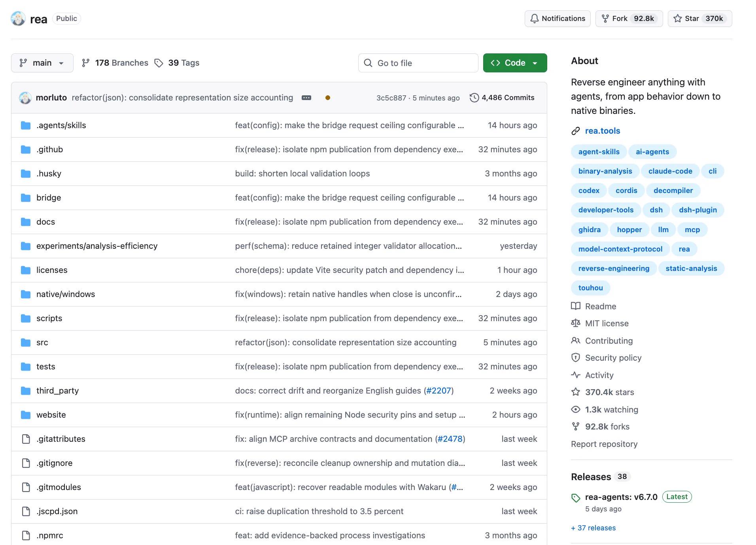The width and height of the screenshot is (756, 545).
Task: Focus the Go to file search field
Action: pyautogui.click(x=418, y=63)
